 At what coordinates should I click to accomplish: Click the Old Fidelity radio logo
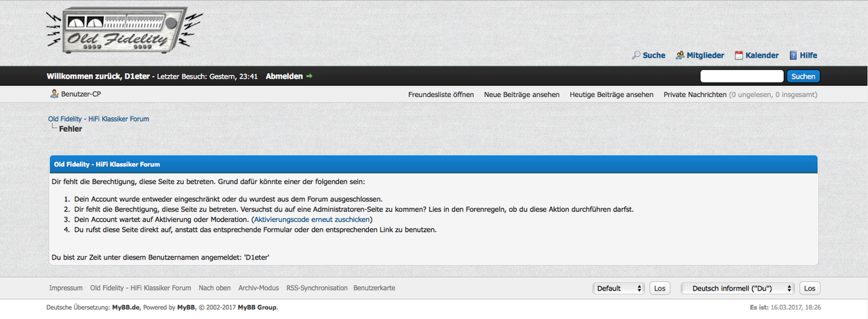click(124, 32)
